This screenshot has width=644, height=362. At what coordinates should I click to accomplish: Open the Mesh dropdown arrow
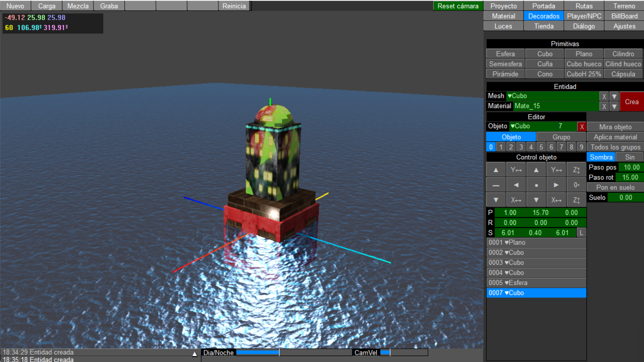click(x=614, y=96)
